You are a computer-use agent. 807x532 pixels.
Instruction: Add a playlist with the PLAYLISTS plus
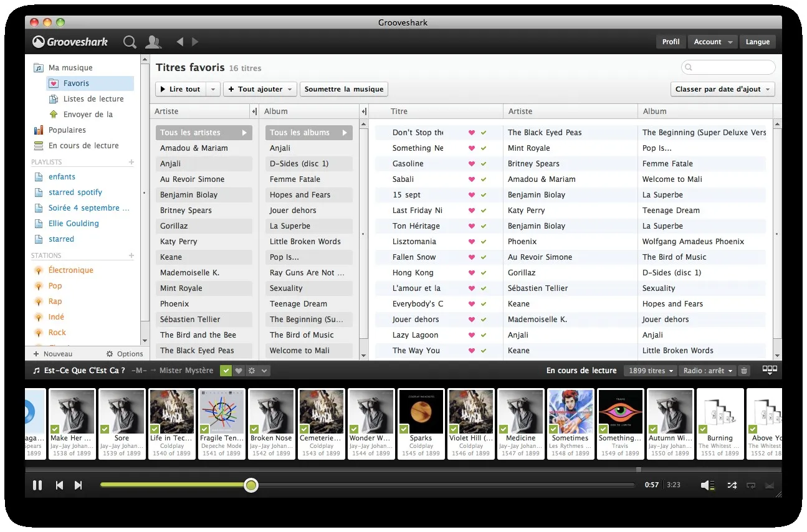tap(131, 162)
